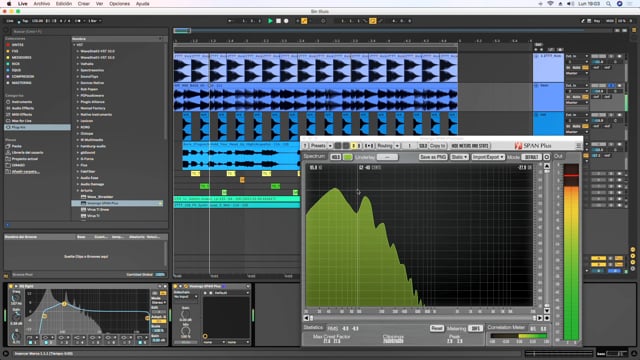Click the Reset button in Statistics

tap(436, 328)
